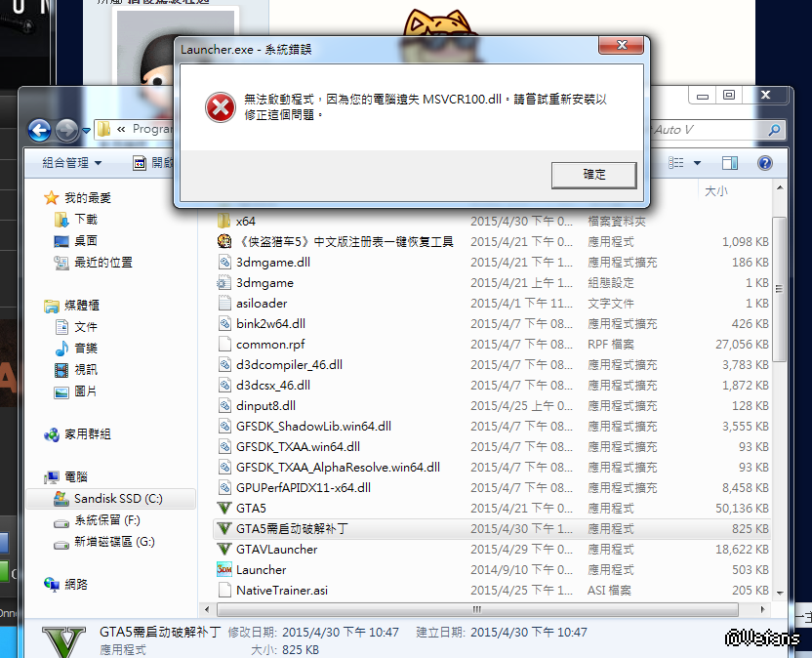The width and height of the screenshot is (812, 658).
Task: Select 3DM Launcher application icon
Action: coord(224,570)
